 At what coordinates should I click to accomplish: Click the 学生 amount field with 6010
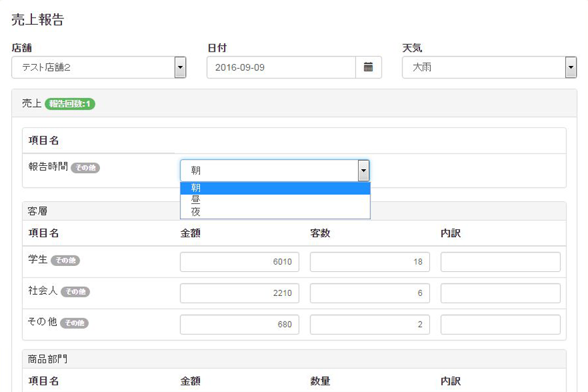pyautogui.click(x=240, y=262)
